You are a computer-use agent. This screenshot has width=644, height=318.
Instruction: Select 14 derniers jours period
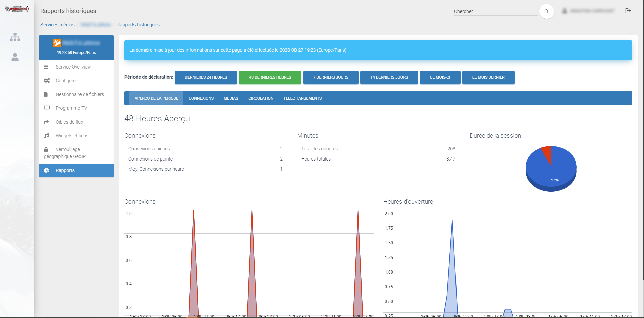pyautogui.click(x=389, y=77)
